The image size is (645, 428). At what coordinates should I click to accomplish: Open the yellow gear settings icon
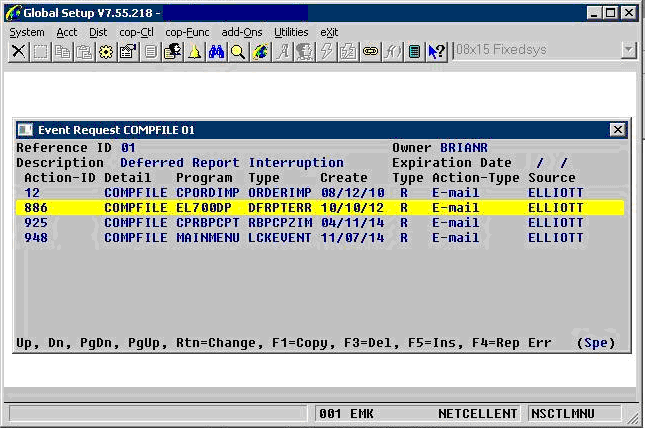[106, 51]
